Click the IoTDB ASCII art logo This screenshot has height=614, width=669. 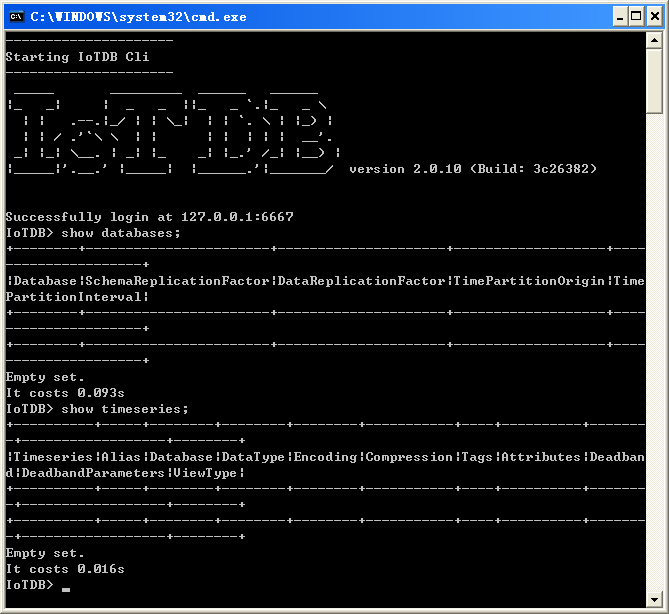pos(173,132)
